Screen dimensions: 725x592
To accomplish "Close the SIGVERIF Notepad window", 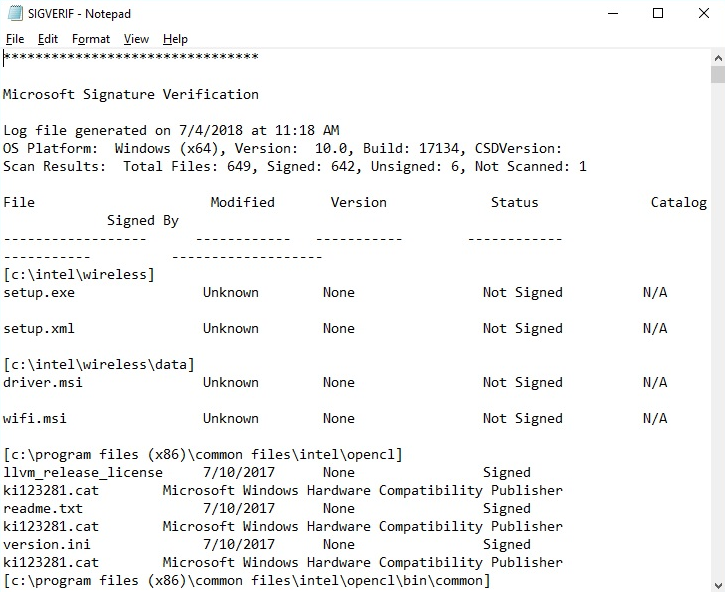I will pos(703,14).
